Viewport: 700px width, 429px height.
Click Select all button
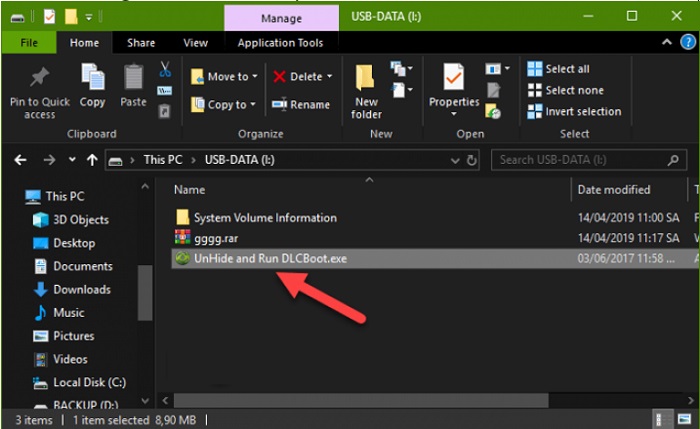pos(558,69)
